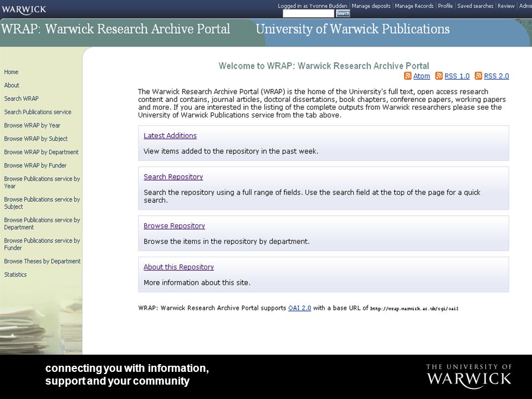Image resolution: width=532 pixels, height=399 pixels.
Task: Open the About this Repository link
Action: tap(178, 267)
